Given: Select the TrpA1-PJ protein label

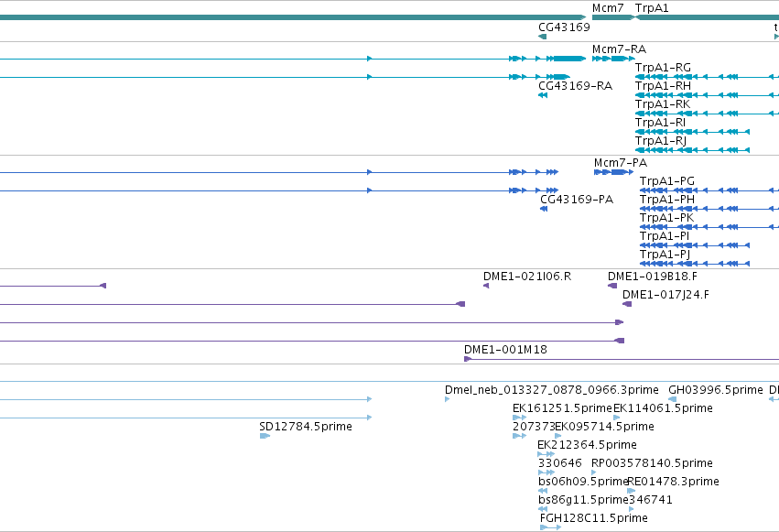Looking at the screenshot, I should pyautogui.click(x=665, y=255).
